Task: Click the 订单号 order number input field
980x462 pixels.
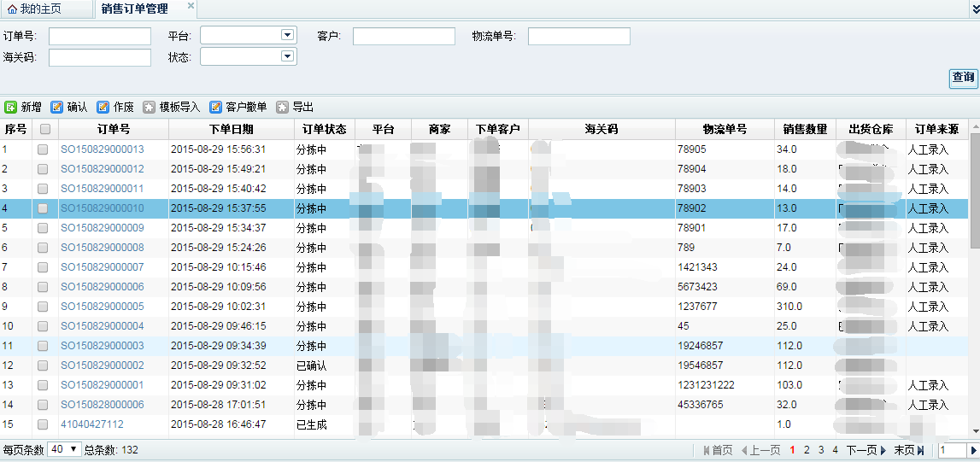Action: [100, 37]
